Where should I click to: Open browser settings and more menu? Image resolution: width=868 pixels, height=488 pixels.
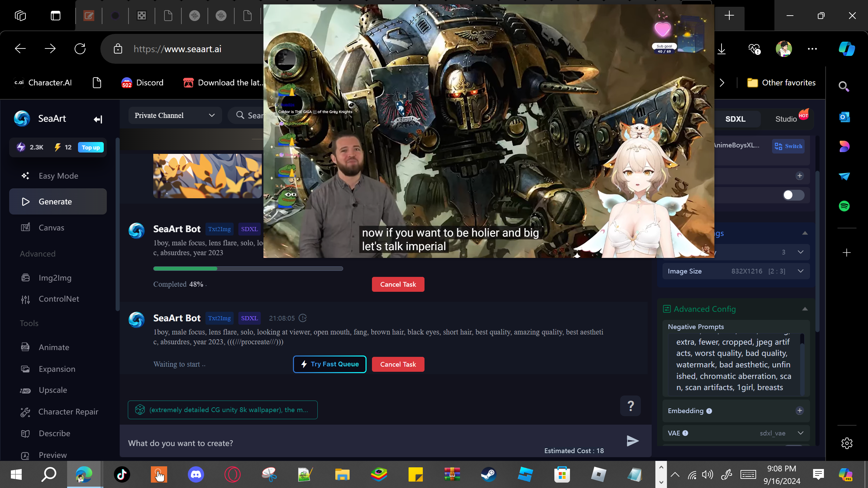click(x=812, y=49)
